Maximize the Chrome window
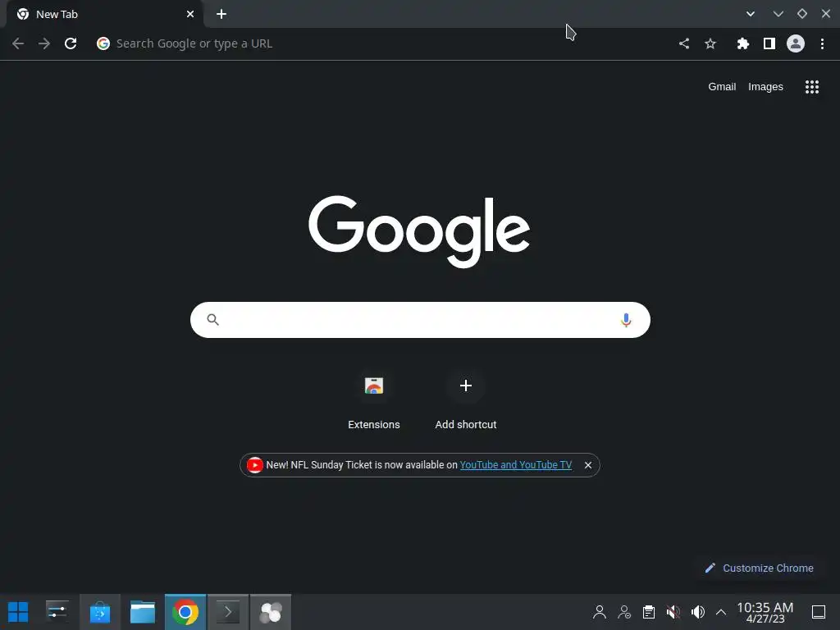This screenshot has width=840, height=630. [x=801, y=14]
